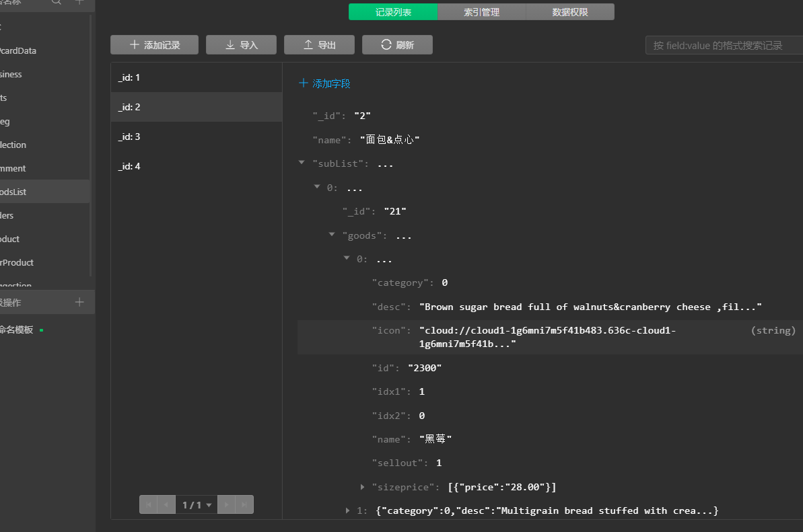Image resolution: width=803 pixels, height=532 pixels.
Task: Go to previous page of records
Action: coord(166,504)
